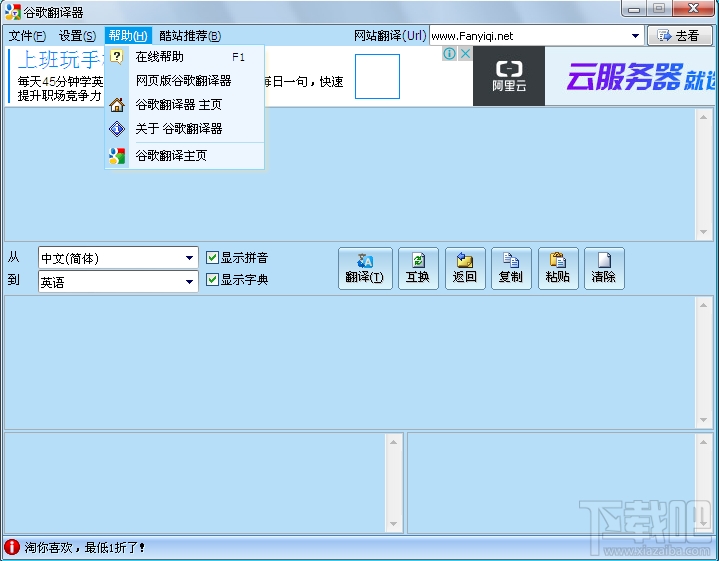Click result area scrollbar down arrow

point(703,420)
